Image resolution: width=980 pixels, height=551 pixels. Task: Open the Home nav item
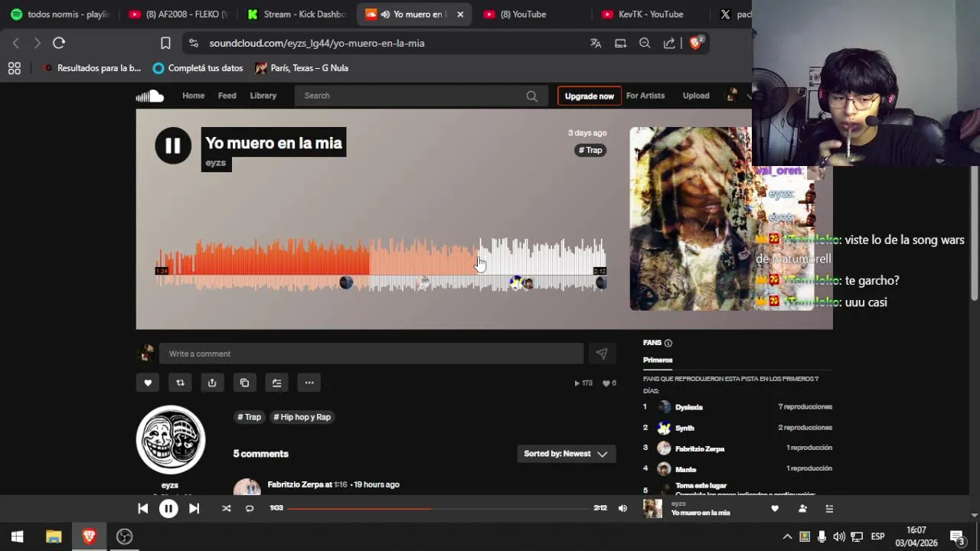coord(193,96)
